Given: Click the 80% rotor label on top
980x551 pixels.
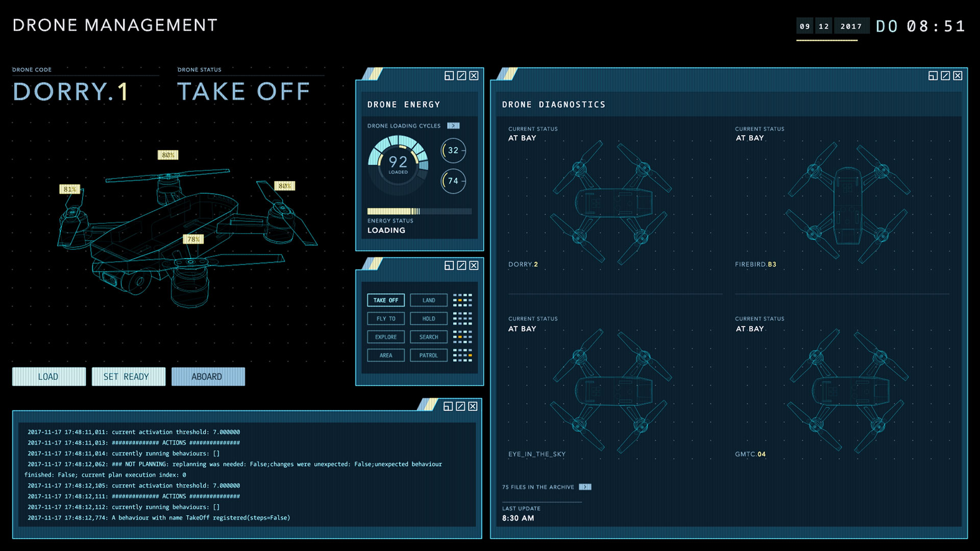Looking at the screenshot, I should point(168,155).
